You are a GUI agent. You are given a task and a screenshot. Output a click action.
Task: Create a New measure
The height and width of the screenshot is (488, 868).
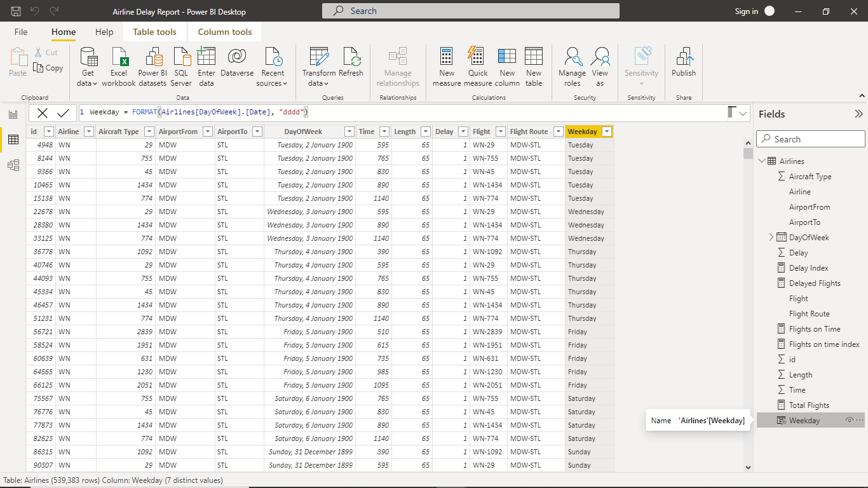tap(447, 66)
